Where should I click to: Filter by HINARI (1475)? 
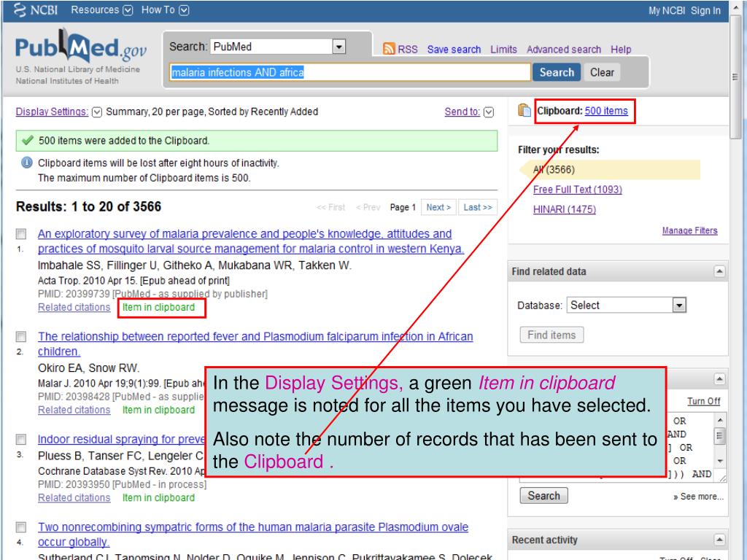pyautogui.click(x=565, y=209)
